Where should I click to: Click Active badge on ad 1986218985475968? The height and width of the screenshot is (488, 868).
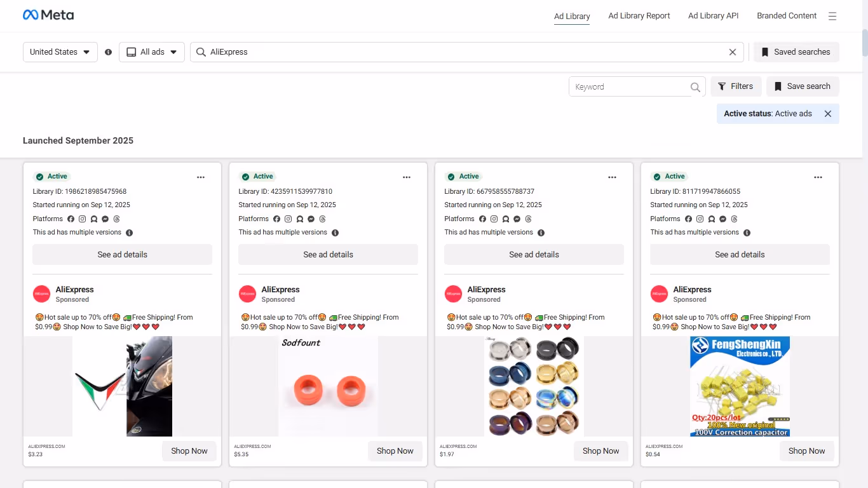point(51,177)
